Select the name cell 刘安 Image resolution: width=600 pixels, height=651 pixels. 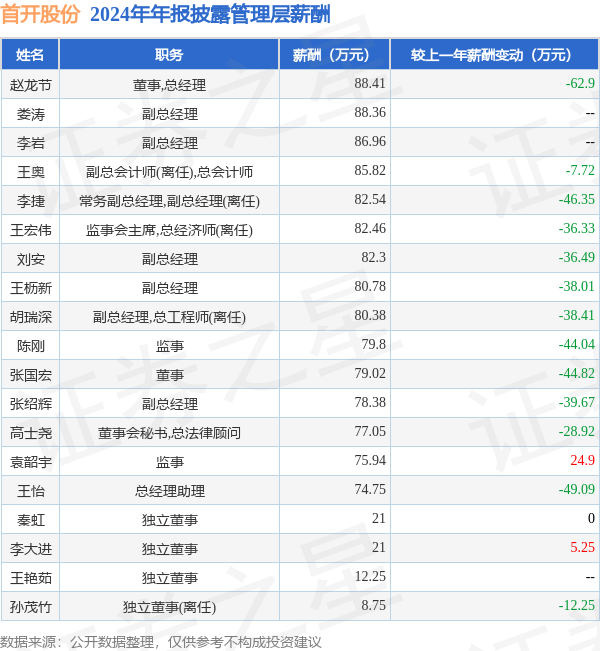tap(31, 259)
